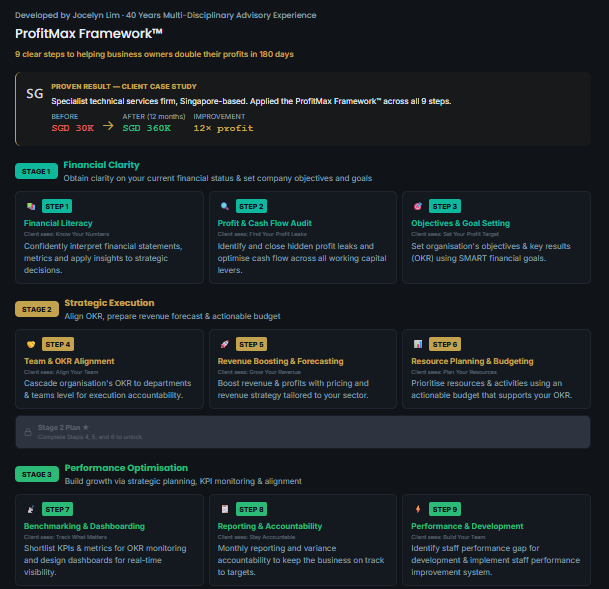Click the rocket icon beside STEP 5
The image size is (609, 589).
tap(224, 344)
